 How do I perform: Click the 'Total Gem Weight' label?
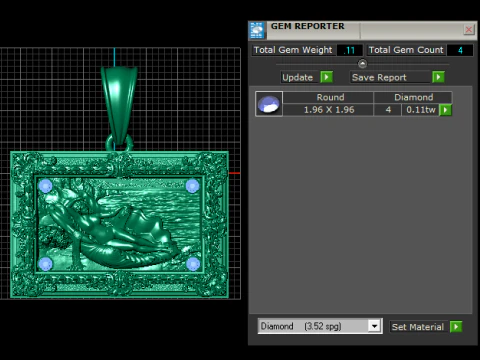tap(293, 50)
